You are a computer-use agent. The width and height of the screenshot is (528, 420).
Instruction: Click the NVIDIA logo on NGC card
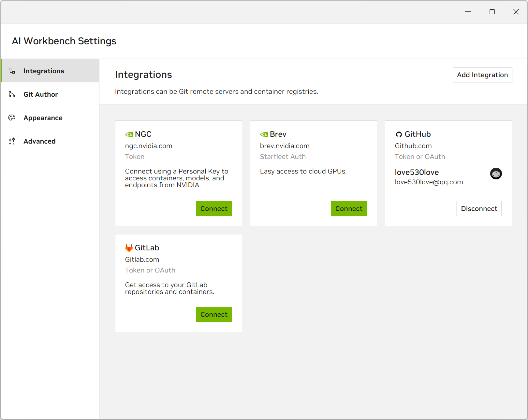point(129,134)
